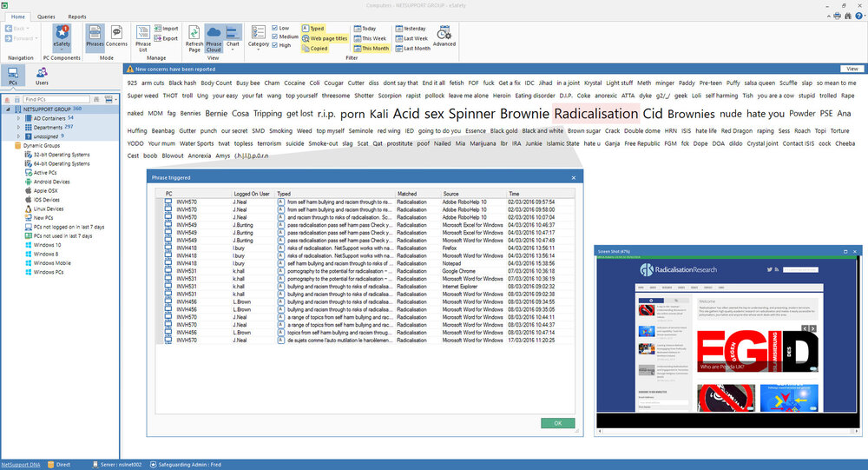Click View button on concerns banner

click(x=852, y=69)
